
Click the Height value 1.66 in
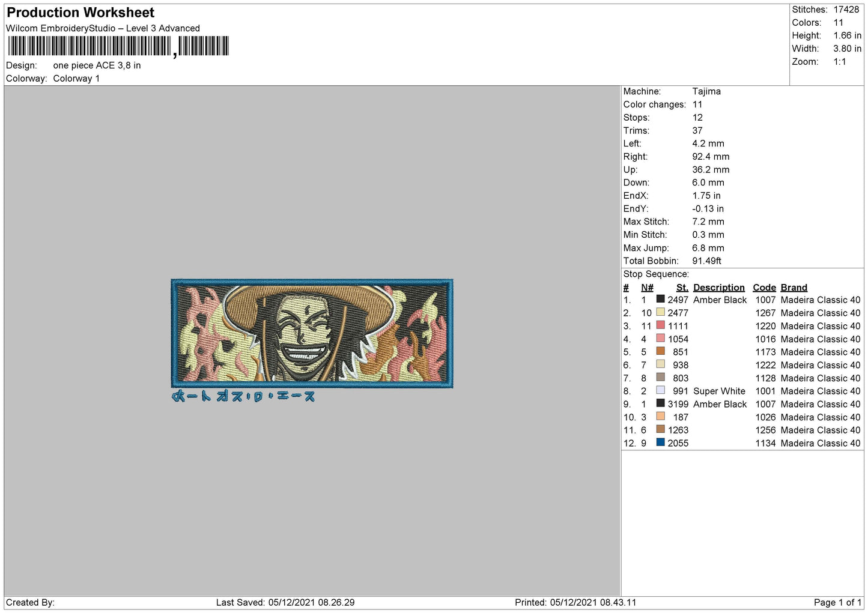click(x=847, y=35)
